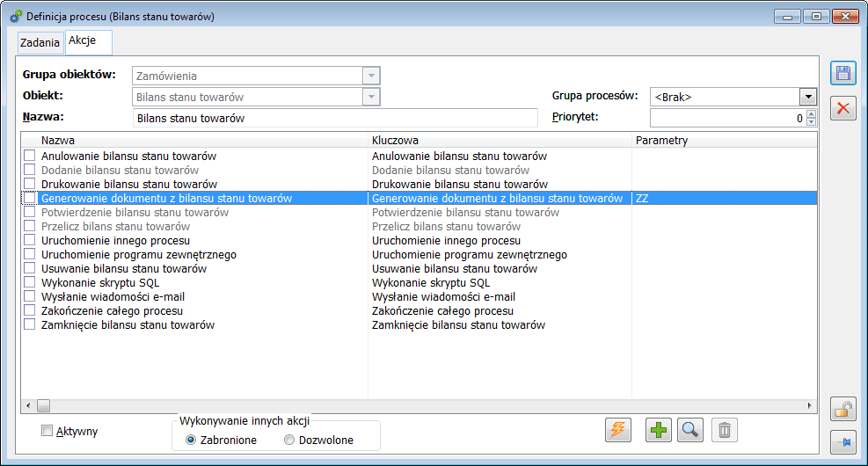Check Wykonanie skryptu SQL checkbox
Screen dimensions: 868x466
[29, 282]
